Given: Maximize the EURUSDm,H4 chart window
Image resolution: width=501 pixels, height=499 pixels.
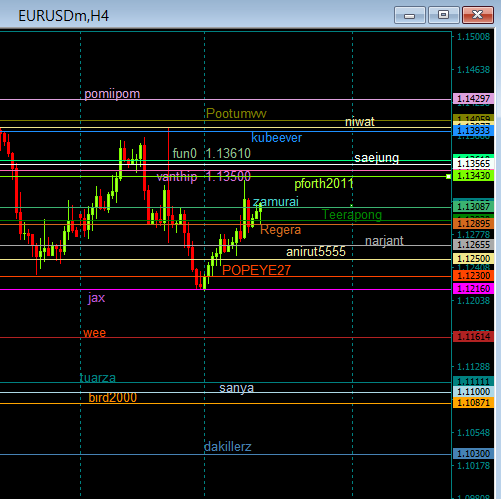Looking at the screenshot, I should pos(443,15).
